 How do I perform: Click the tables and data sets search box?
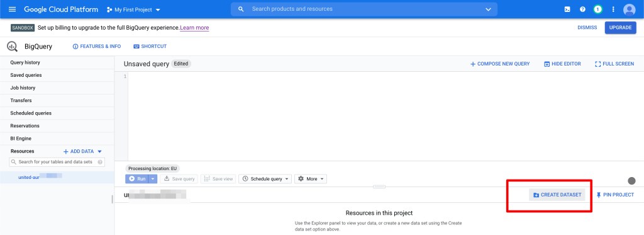click(57, 162)
